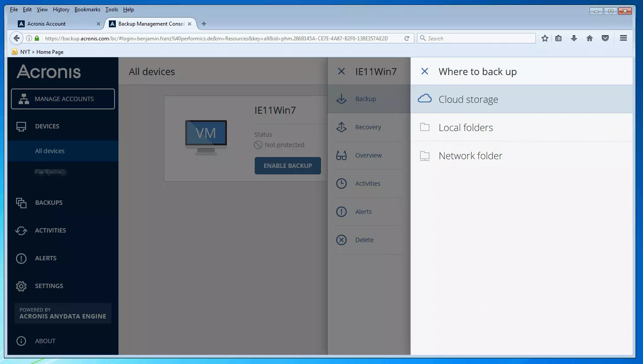Select Delete in IE11Win7 panel
The image size is (643, 364).
pos(369,240)
